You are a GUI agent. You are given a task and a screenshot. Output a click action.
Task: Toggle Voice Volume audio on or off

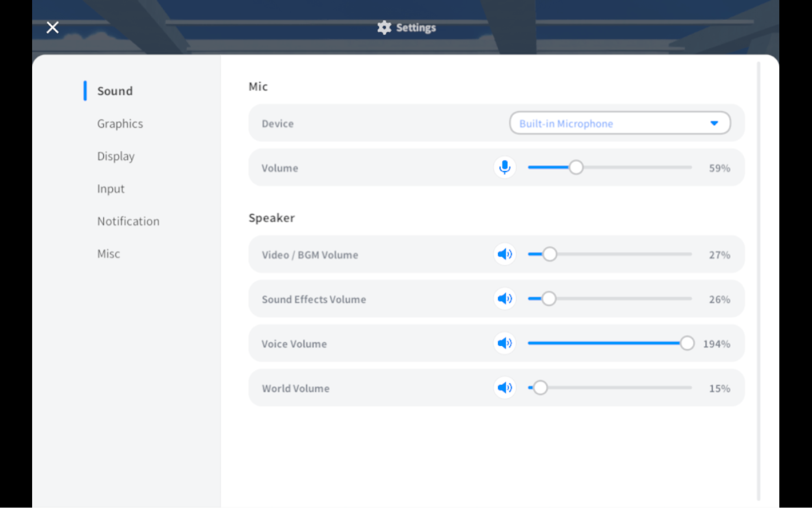point(505,343)
